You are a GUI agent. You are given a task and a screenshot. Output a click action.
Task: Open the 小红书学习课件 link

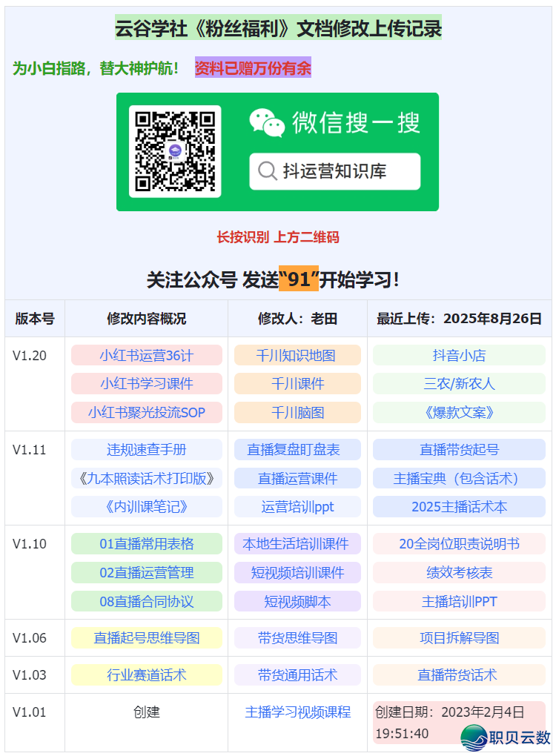point(147,384)
